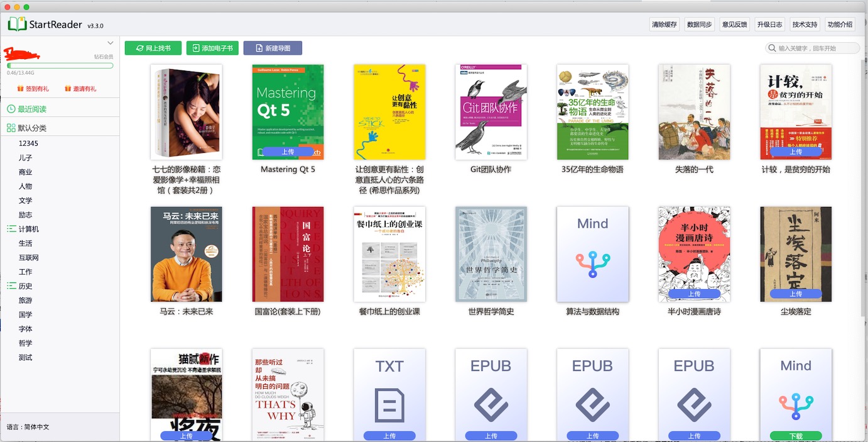
Task: Select the 儿子 category
Action: pyautogui.click(x=25, y=158)
